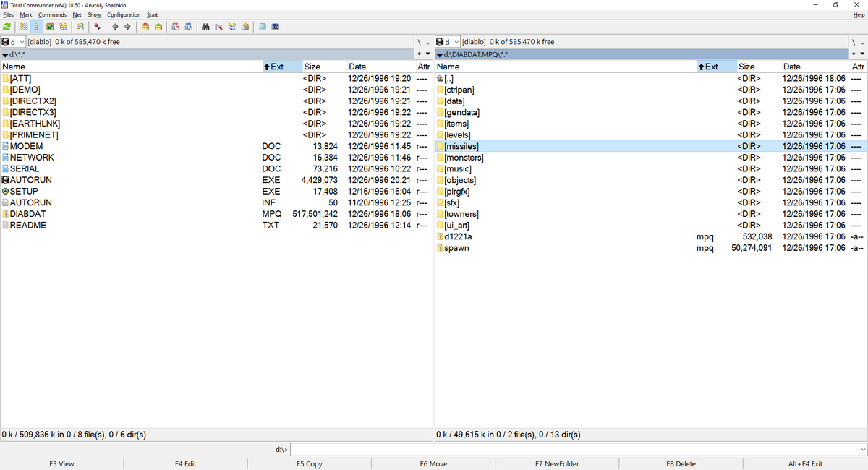Screen dimensions: 868x470
Task: Open the Net menu
Action: coord(77,14)
